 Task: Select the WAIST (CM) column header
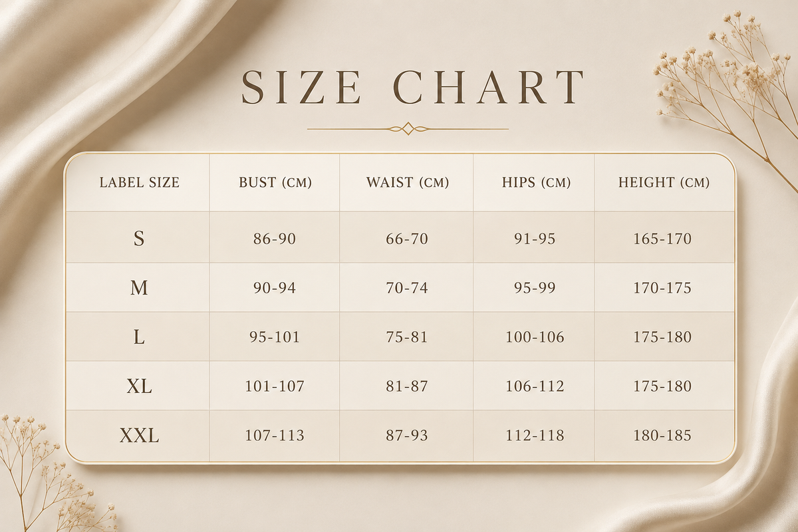tap(407, 182)
